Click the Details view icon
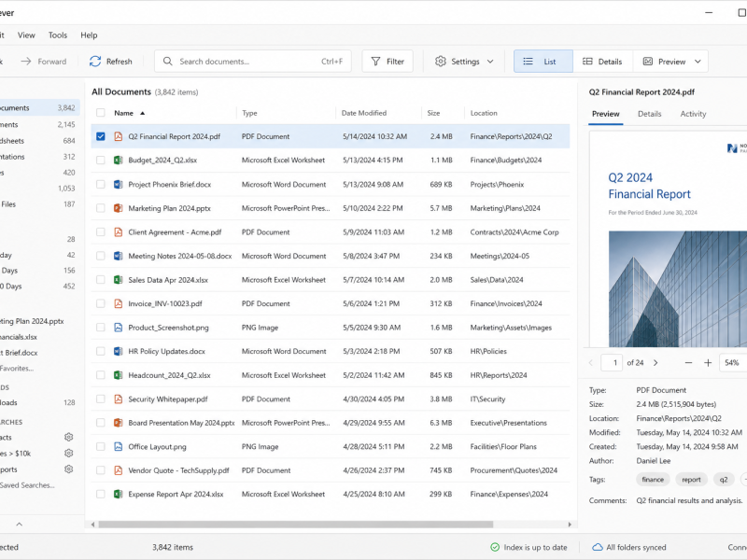Viewport: 747px width, 560px height. tap(587, 62)
